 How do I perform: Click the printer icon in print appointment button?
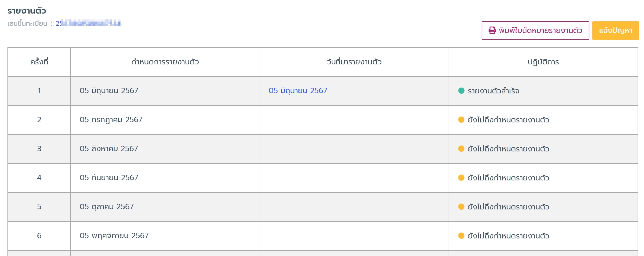(492, 30)
